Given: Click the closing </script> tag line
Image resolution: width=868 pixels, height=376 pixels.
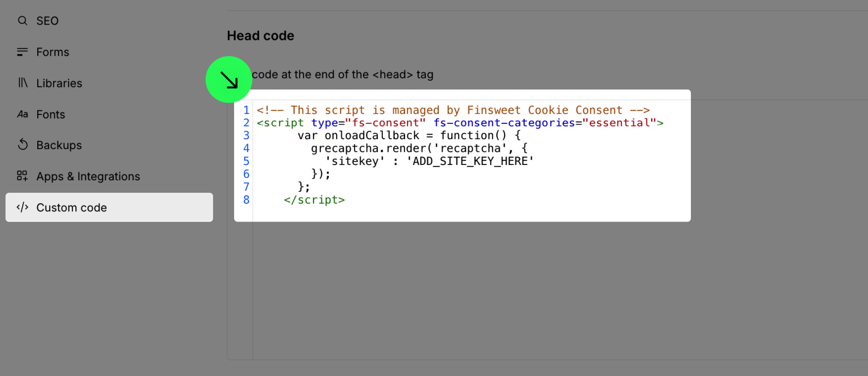Looking at the screenshot, I should point(314,200).
